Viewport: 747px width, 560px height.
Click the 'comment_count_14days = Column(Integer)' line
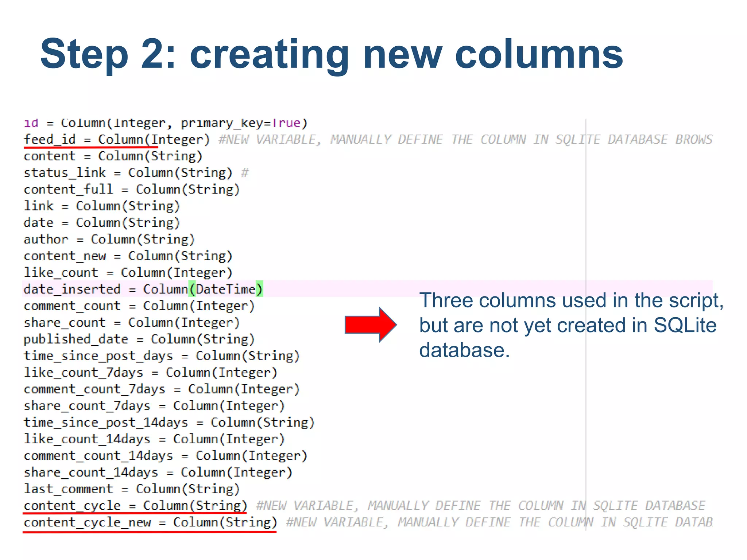tap(165, 456)
